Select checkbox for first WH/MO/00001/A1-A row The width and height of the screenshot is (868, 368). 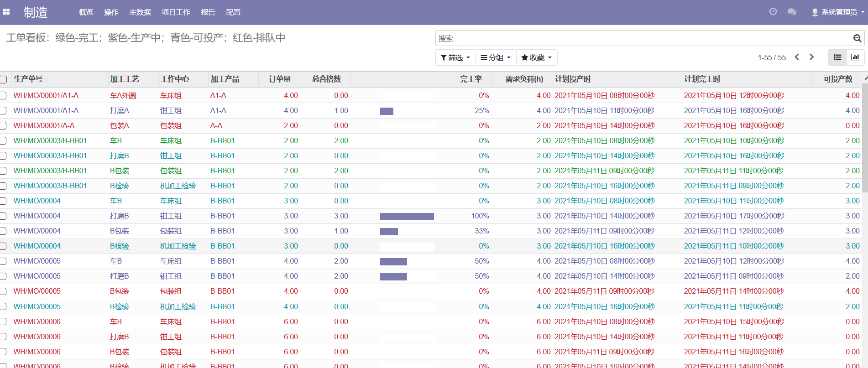[x=4, y=96]
